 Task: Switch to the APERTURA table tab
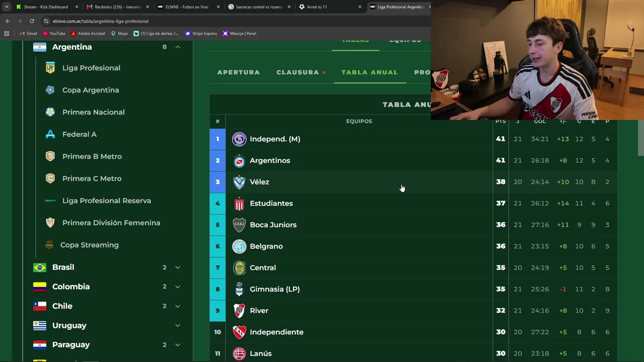pyautogui.click(x=238, y=72)
